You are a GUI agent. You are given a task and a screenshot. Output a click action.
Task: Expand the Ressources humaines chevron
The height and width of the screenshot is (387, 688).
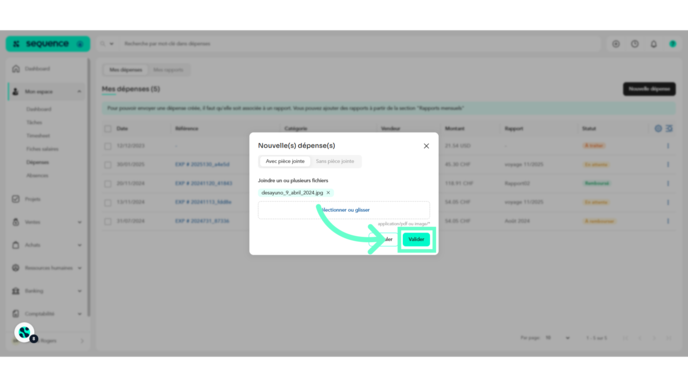(x=79, y=268)
